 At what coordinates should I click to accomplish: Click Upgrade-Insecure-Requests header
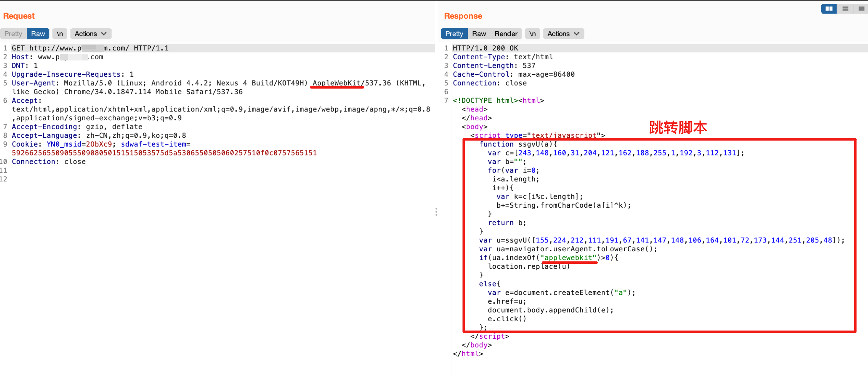73,74
